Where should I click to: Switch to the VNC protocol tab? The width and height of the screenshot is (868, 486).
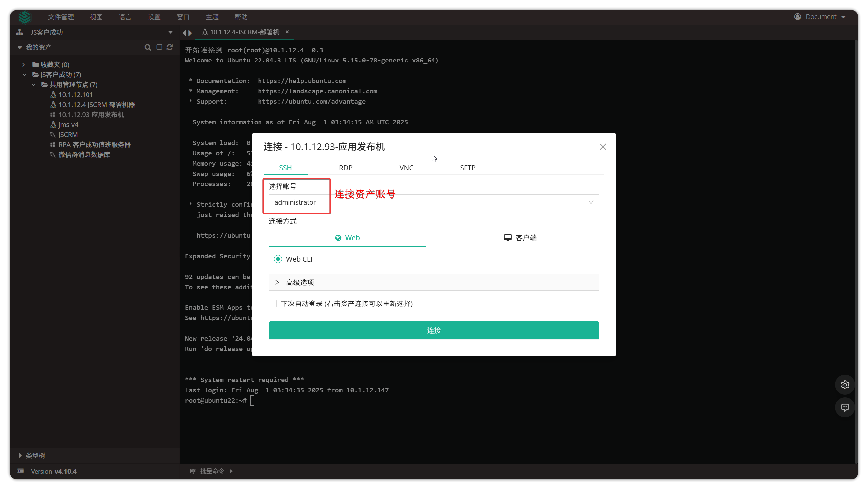406,168
